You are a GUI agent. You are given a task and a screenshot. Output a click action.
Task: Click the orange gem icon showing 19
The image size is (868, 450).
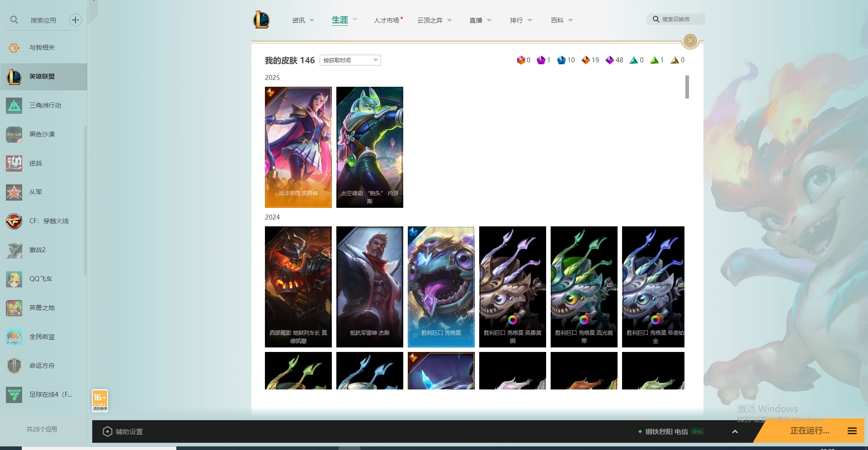pyautogui.click(x=585, y=60)
